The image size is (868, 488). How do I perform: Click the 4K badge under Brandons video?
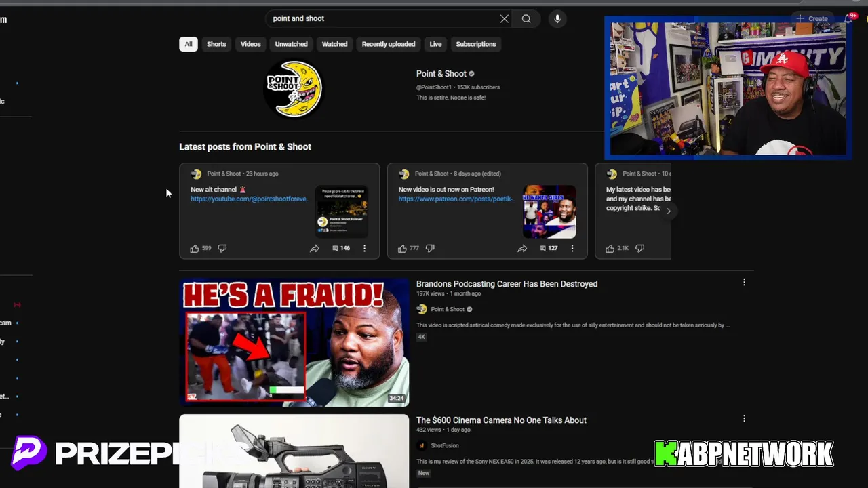421,337
